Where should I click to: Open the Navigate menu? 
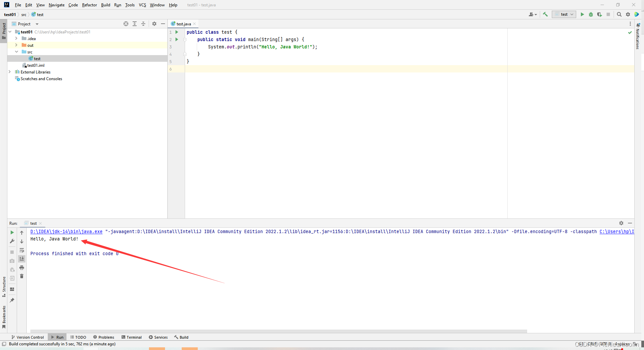point(56,5)
